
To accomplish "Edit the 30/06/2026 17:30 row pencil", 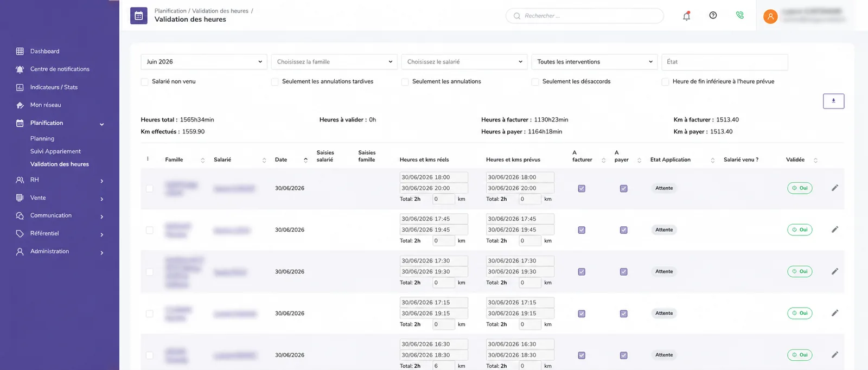I will (x=835, y=271).
